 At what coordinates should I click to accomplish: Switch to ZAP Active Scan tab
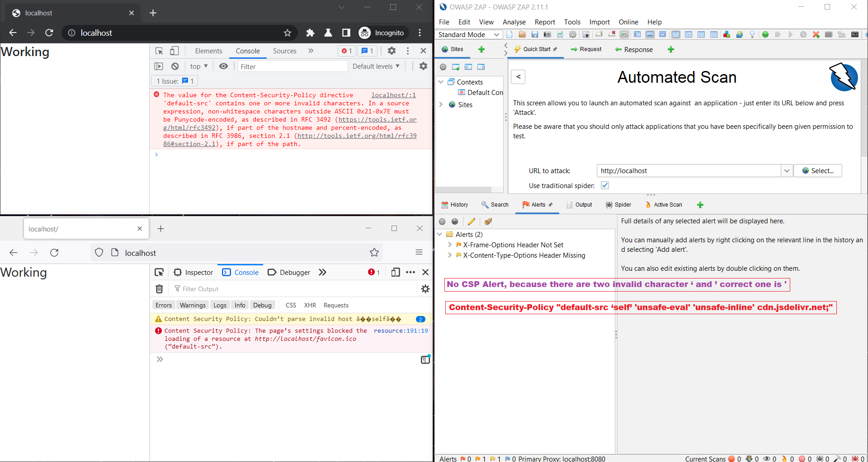[x=664, y=205]
